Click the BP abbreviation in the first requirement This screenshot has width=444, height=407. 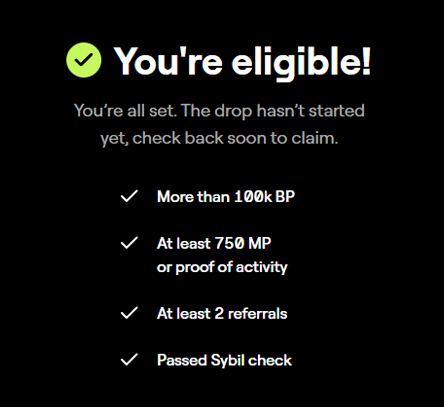pos(285,197)
